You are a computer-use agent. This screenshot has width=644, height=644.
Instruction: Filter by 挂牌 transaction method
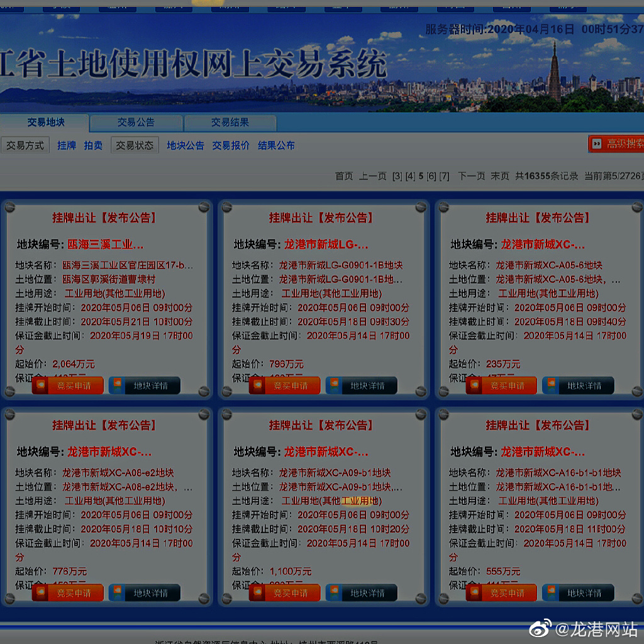click(x=67, y=145)
